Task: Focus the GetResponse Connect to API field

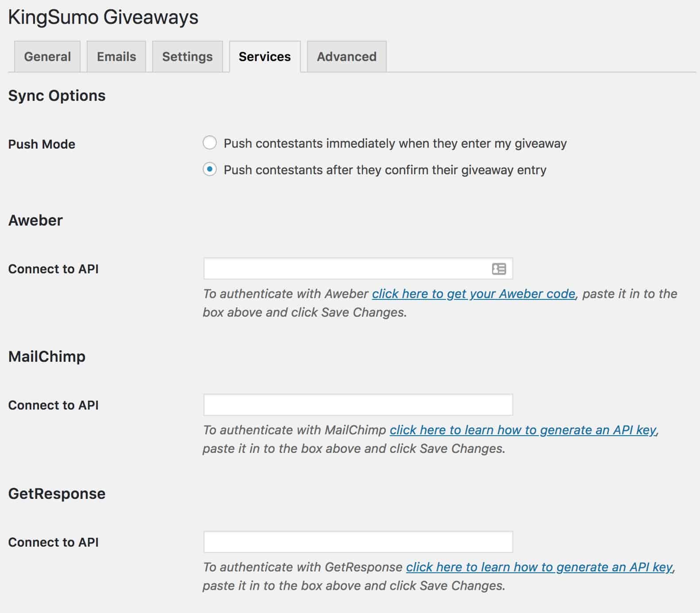Action: (x=358, y=542)
